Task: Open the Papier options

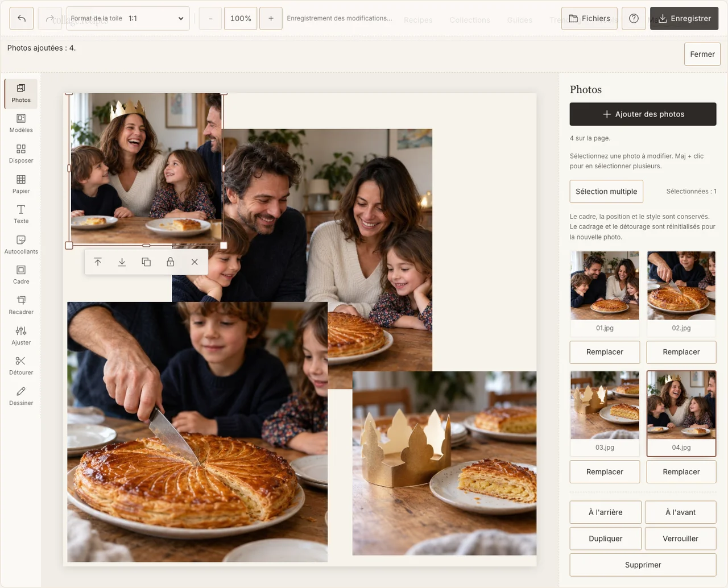Action: (x=21, y=184)
